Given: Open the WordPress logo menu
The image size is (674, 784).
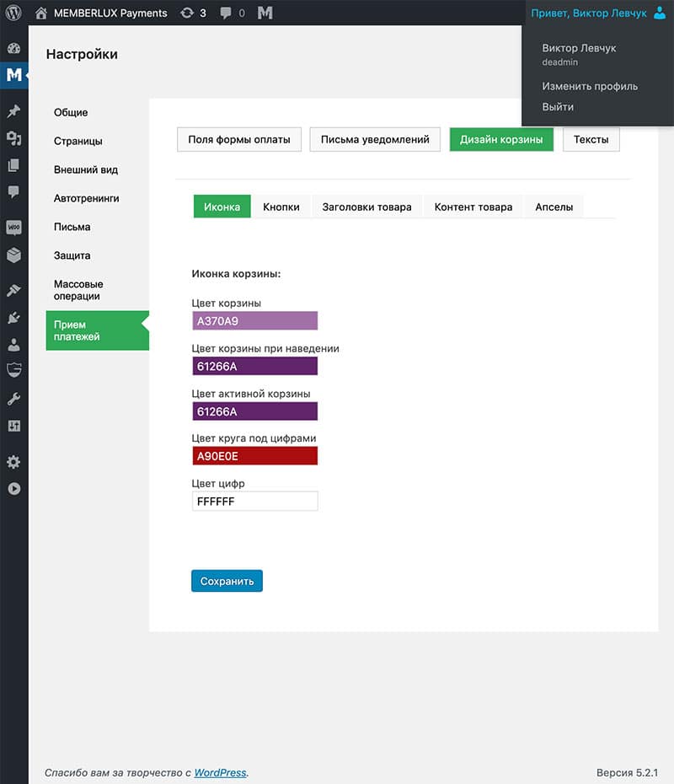Looking at the screenshot, I should click(13, 13).
